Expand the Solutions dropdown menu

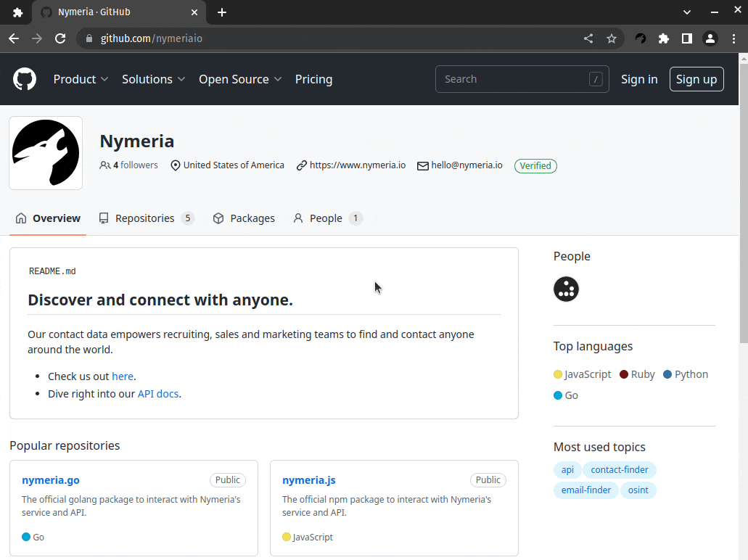153,79
